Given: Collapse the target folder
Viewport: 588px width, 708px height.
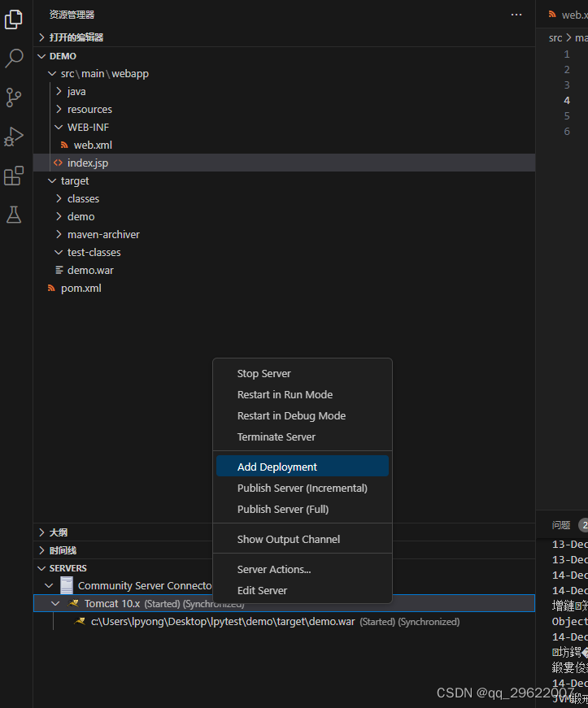Looking at the screenshot, I should [x=52, y=180].
